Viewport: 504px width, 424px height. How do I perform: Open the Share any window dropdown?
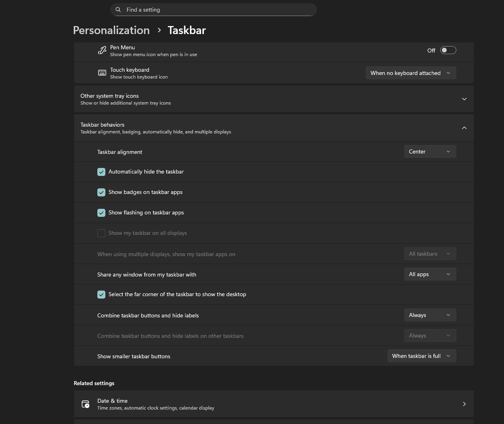[x=430, y=274]
